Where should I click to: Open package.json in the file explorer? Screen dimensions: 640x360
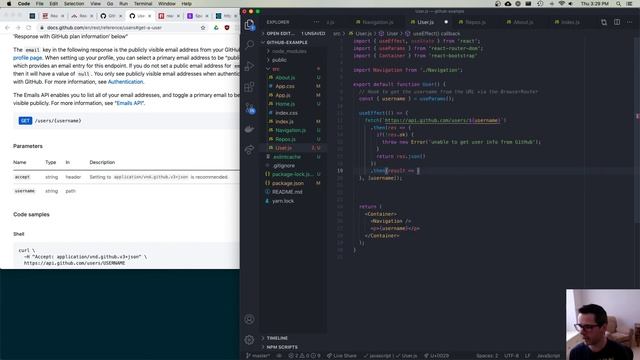[x=287, y=183]
